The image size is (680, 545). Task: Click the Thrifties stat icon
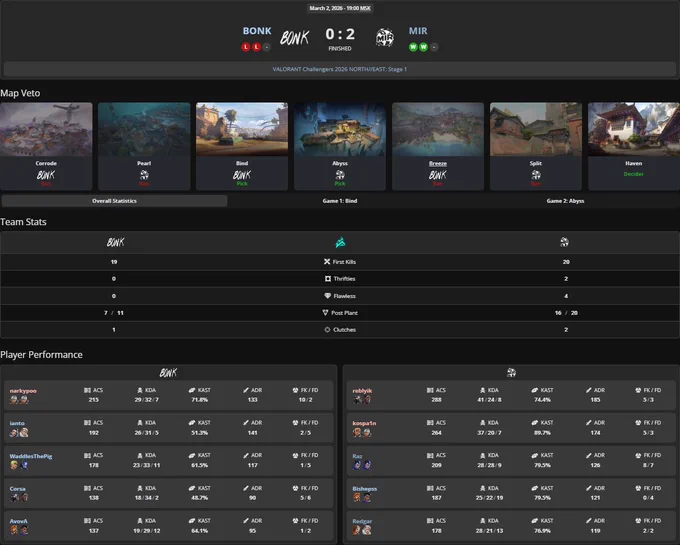click(328, 279)
